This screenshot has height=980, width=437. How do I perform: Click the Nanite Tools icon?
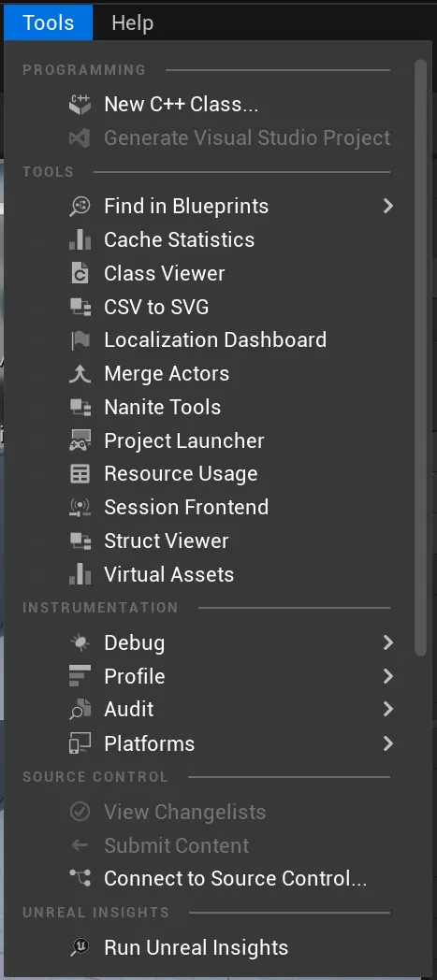point(80,408)
